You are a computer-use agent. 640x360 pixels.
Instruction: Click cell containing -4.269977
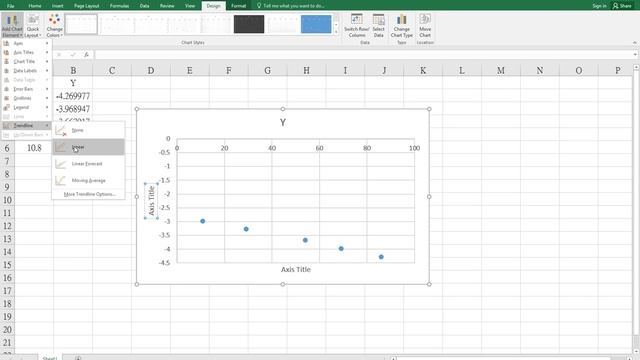pyautogui.click(x=73, y=96)
